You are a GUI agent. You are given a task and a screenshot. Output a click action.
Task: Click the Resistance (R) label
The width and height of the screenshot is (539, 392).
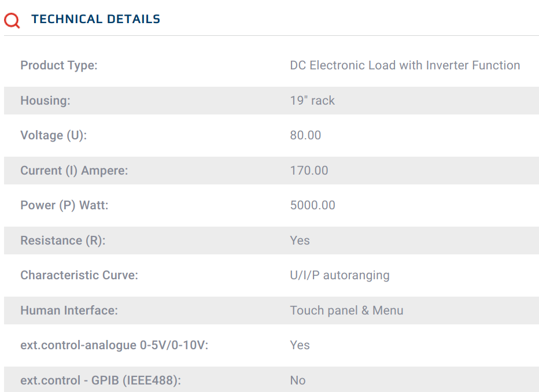click(62, 241)
